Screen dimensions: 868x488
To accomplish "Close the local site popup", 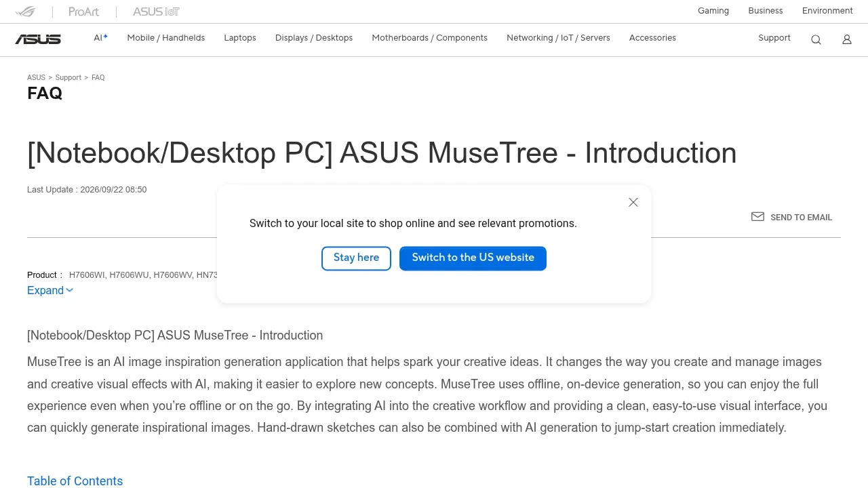I will tap(633, 202).
